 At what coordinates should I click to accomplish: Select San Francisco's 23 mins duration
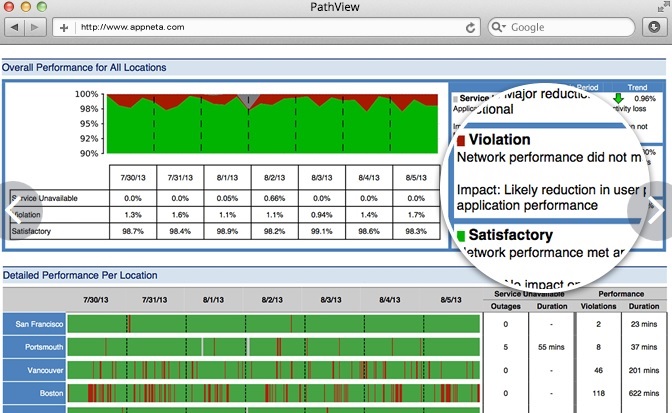pos(644,324)
